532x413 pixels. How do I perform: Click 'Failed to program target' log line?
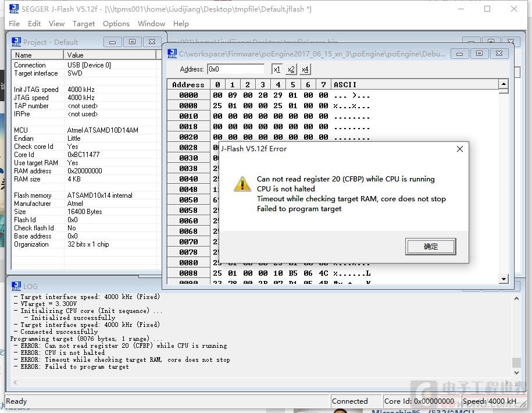click(x=72, y=367)
